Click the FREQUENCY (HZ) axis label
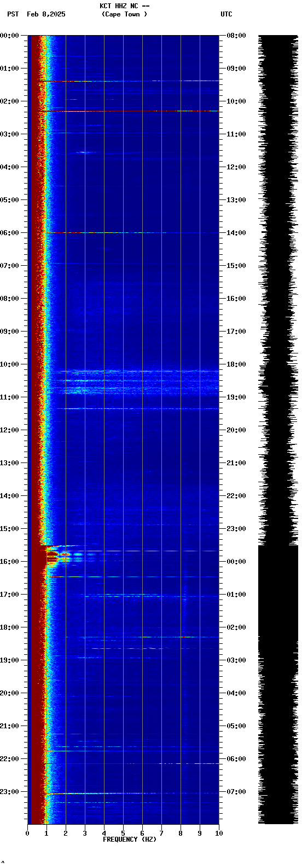This screenshot has width=302, height=868. pyautogui.click(x=130, y=840)
